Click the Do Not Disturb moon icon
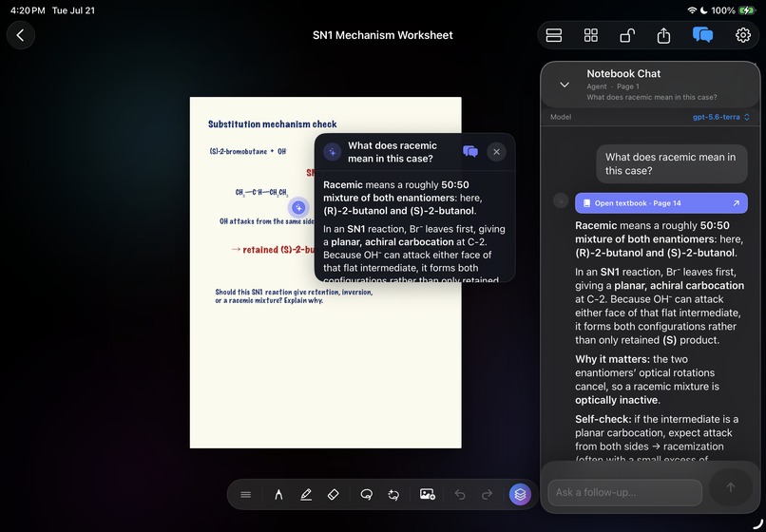 704,10
